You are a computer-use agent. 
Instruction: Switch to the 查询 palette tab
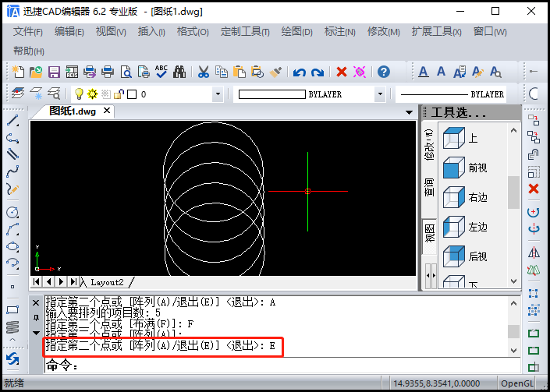click(429, 187)
